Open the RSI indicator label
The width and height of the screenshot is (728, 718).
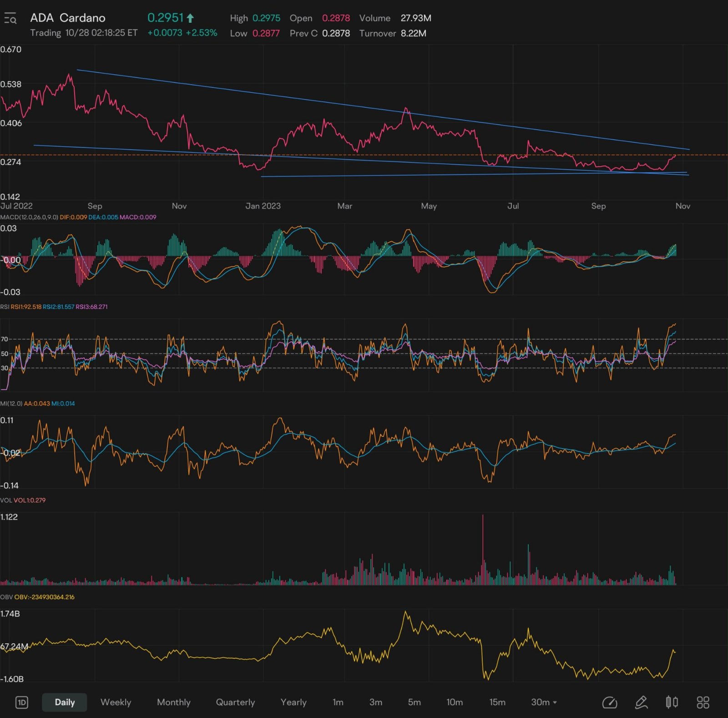pos(5,307)
